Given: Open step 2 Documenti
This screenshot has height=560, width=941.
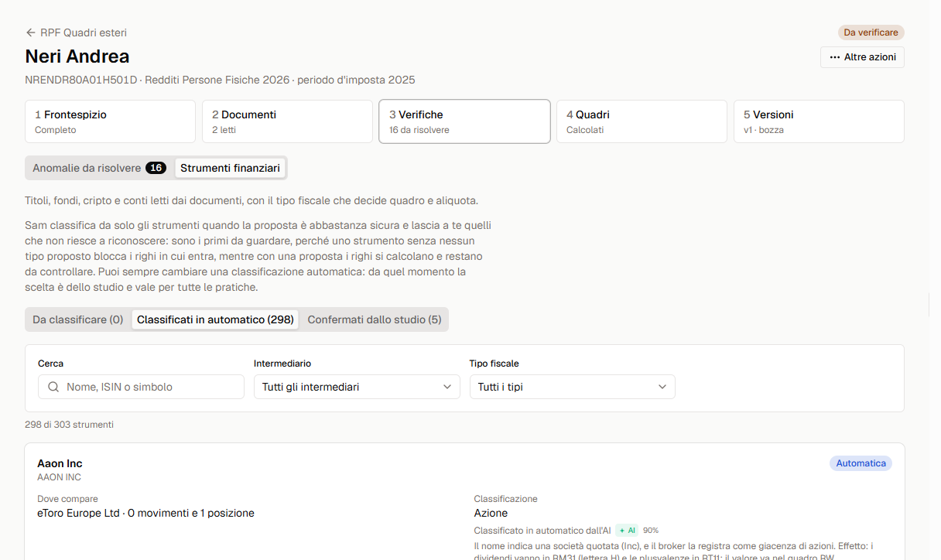Looking at the screenshot, I should (x=287, y=121).
